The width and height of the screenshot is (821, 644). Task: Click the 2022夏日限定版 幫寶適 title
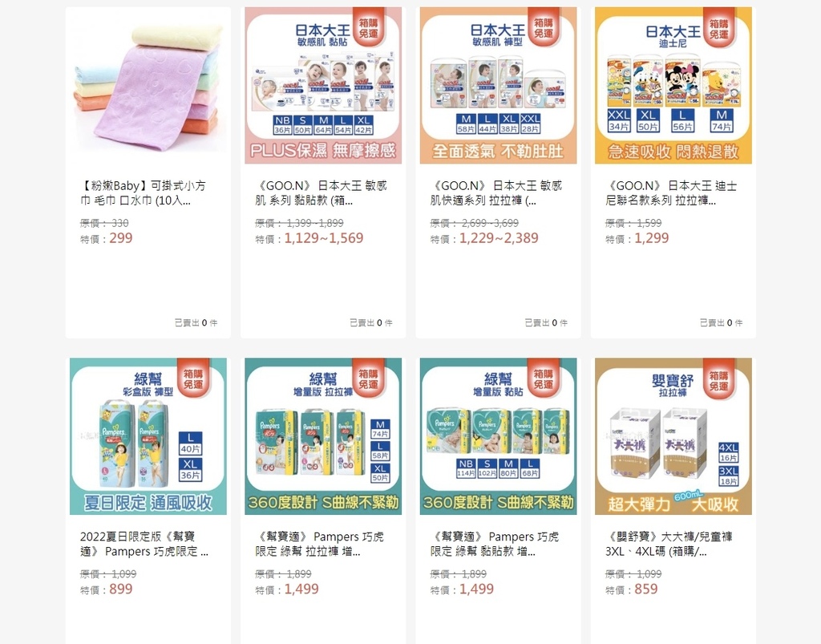(144, 544)
